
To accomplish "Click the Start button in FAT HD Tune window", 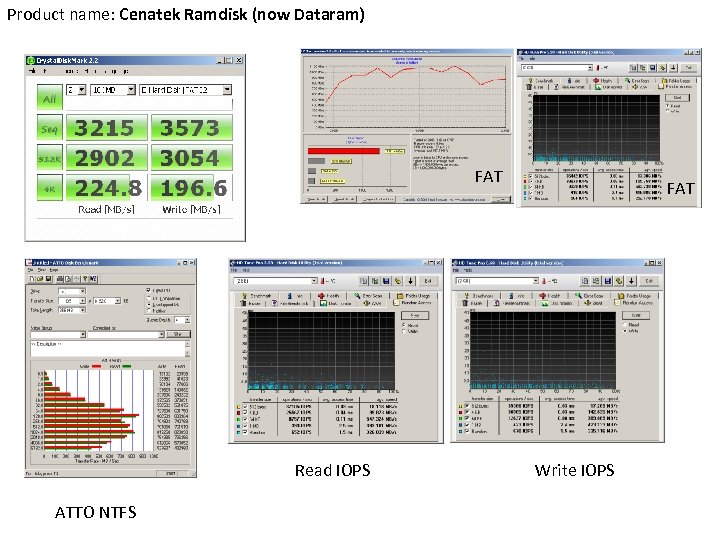I will click(677, 98).
